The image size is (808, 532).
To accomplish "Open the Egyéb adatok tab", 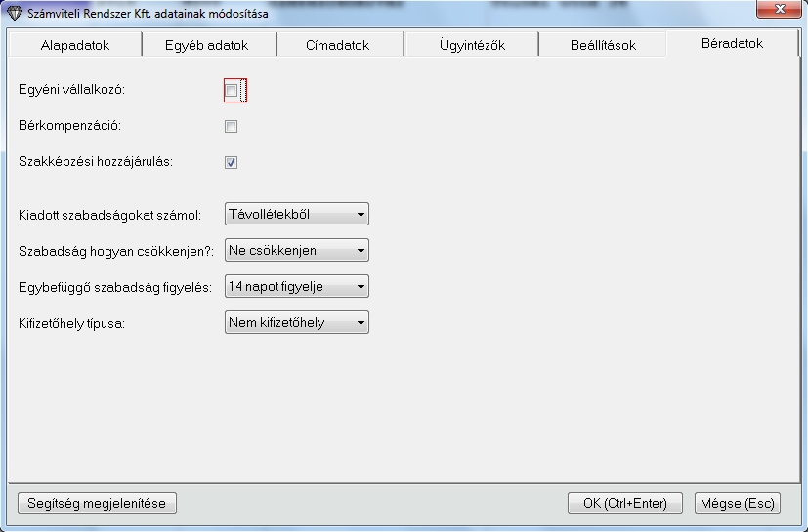I will 207,45.
